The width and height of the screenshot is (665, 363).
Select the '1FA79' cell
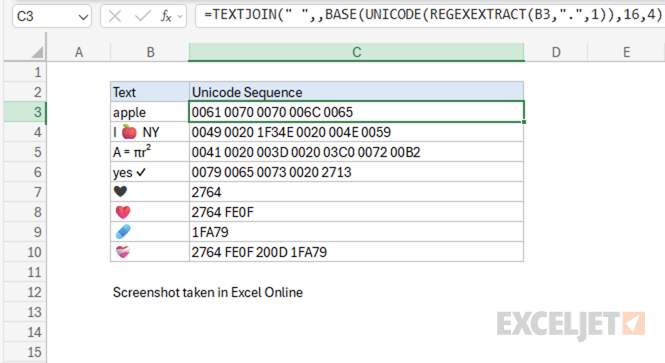[356, 232]
